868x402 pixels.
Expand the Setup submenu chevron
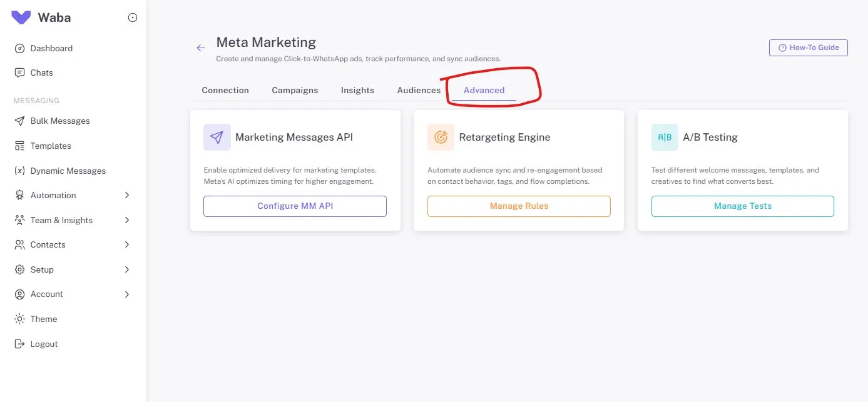pyautogui.click(x=127, y=269)
